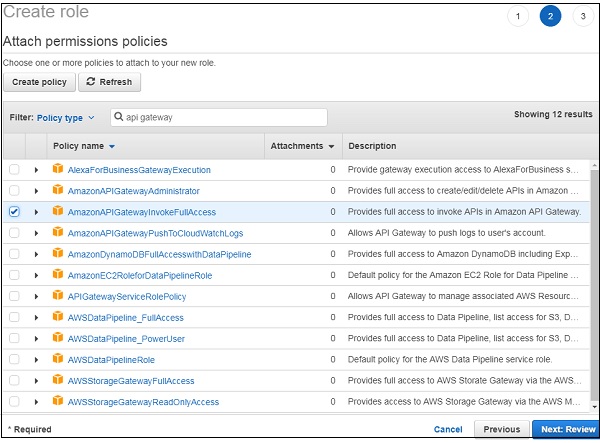Jump to step 3 of Create role
This screenshot has height=443, width=600.
point(581,16)
